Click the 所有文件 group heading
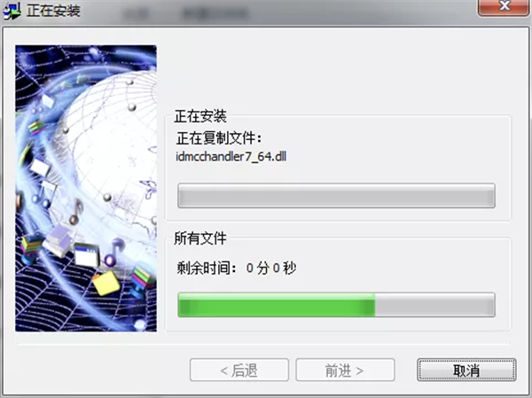The width and height of the screenshot is (532, 398). [x=200, y=238]
